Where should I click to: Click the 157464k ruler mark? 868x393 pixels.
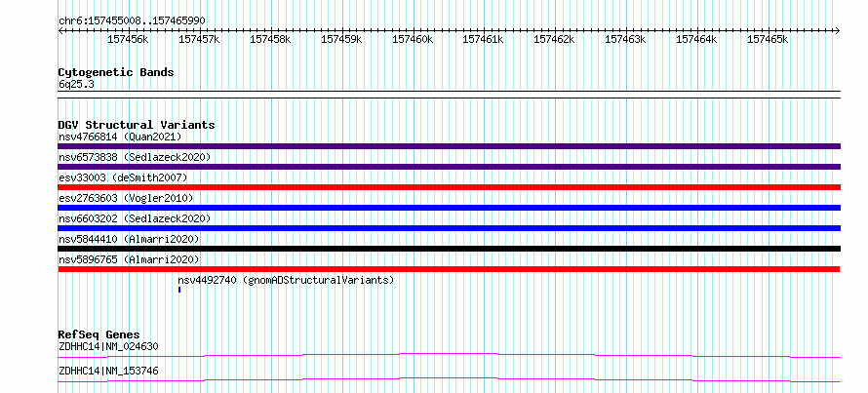[696, 39]
